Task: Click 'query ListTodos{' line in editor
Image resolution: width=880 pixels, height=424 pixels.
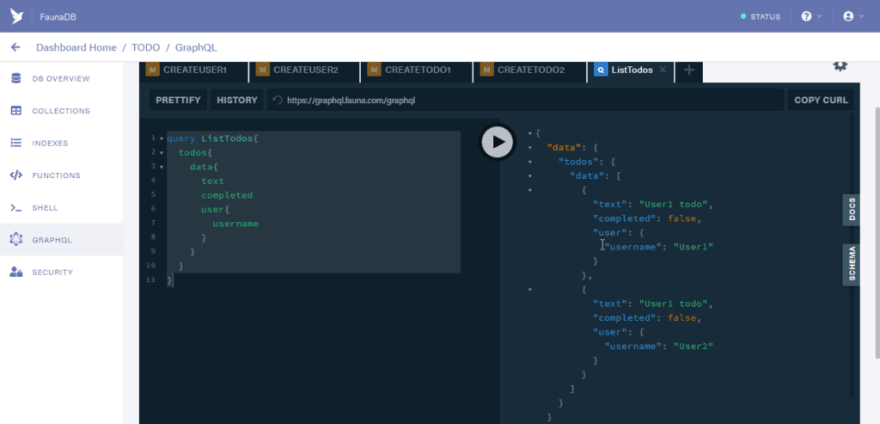Action: pos(213,138)
